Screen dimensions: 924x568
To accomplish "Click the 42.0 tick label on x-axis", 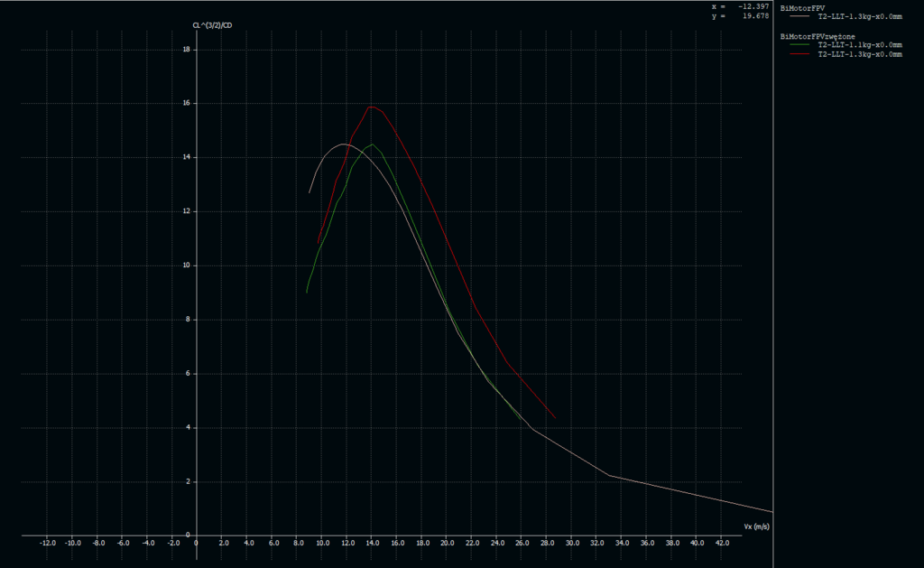I will click(722, 543).
